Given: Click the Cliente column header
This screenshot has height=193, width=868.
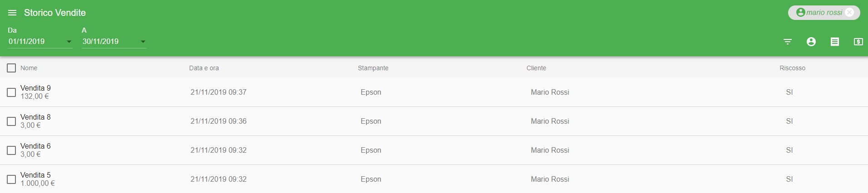Looking at the screenshot, I should 536,68.
